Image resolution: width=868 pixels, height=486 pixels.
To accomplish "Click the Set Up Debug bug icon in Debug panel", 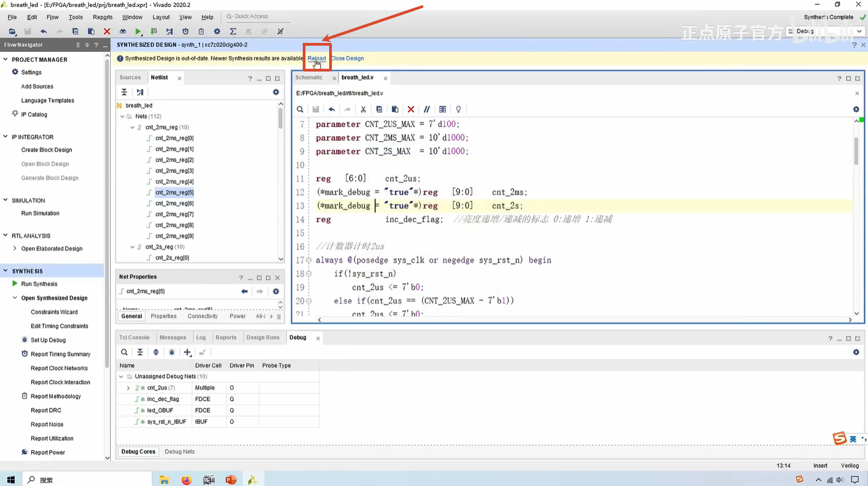I will point(172,352).
